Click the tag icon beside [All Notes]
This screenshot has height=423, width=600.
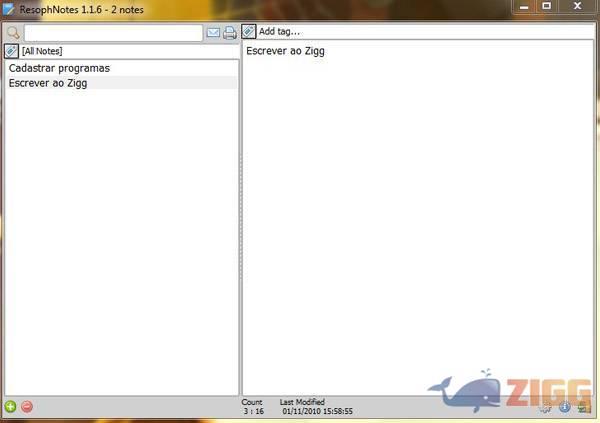click(x=11, y=50)
